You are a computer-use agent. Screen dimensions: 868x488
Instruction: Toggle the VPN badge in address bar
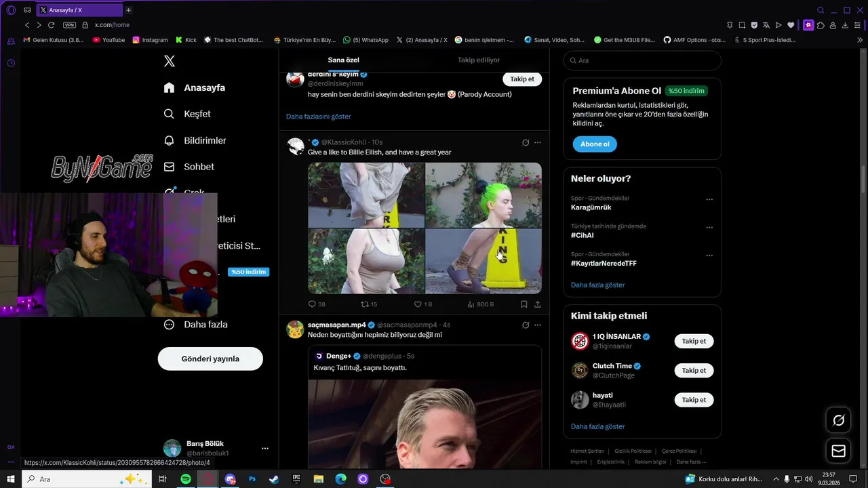tap(69, 25)
